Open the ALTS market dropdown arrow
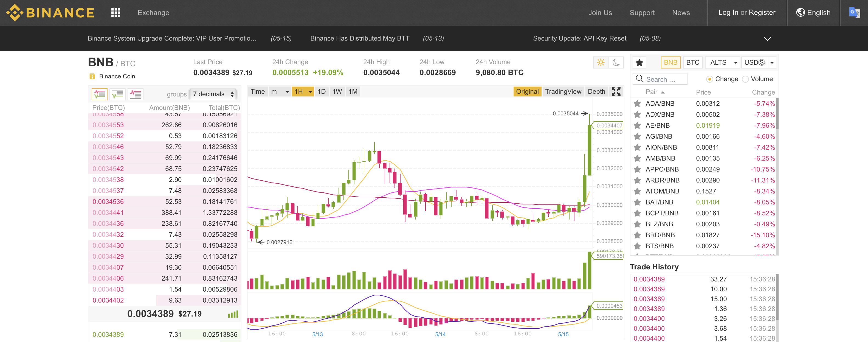Screen dimensions: 868x342 pyautogui.click(x=735, y=62)
